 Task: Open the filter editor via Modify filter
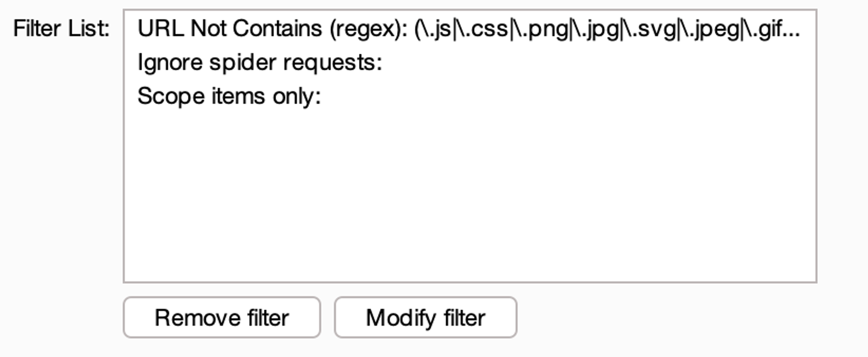(x=425, y=317)
